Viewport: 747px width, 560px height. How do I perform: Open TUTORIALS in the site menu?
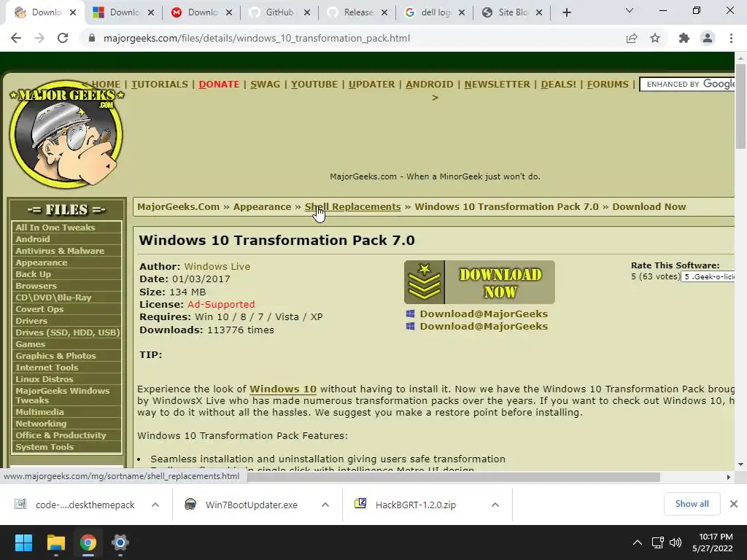[160, 85]
